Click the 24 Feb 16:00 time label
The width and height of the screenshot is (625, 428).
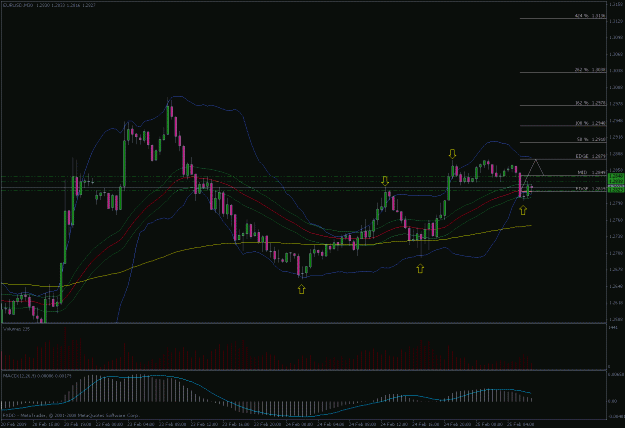[x=425, y=424]
